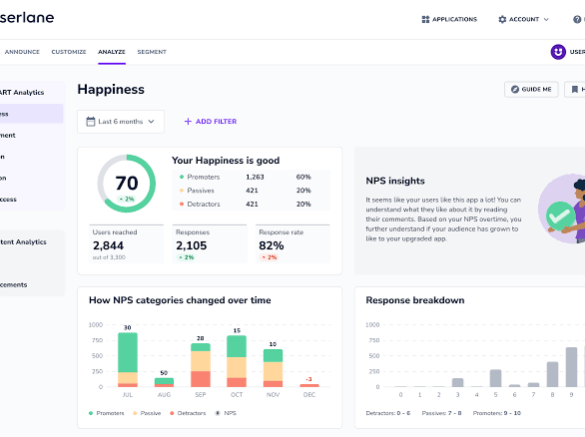Toggle the Promoters legend item
The image size is (585, 437).
106,413
